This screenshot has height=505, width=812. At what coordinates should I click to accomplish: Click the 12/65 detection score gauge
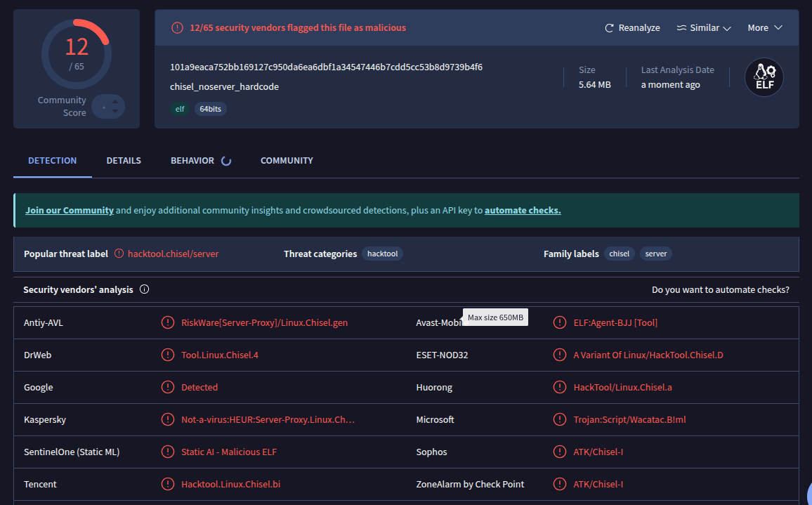point(76,54)
